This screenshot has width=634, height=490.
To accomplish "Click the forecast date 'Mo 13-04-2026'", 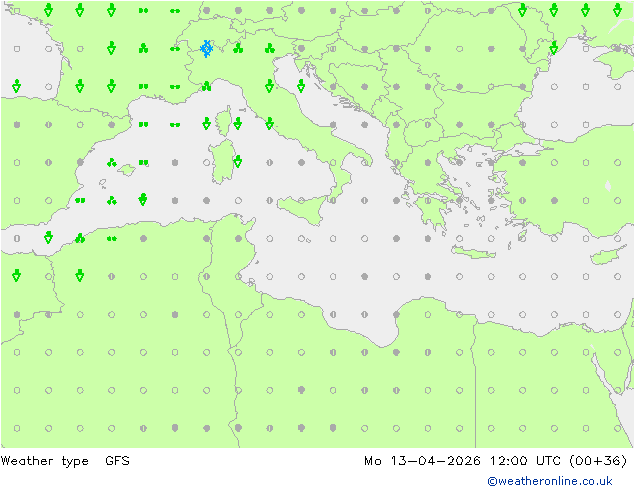I will click(x=422, y=461).
